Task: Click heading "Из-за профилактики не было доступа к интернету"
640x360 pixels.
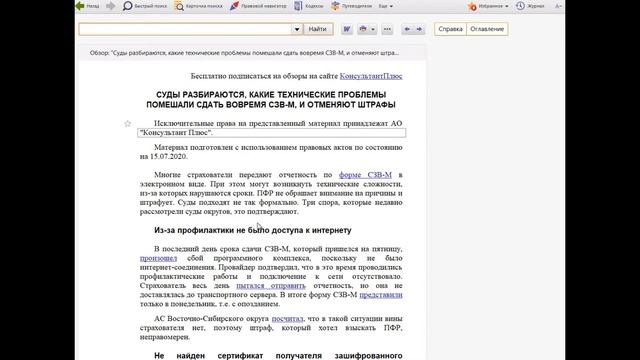Action: 253,230
